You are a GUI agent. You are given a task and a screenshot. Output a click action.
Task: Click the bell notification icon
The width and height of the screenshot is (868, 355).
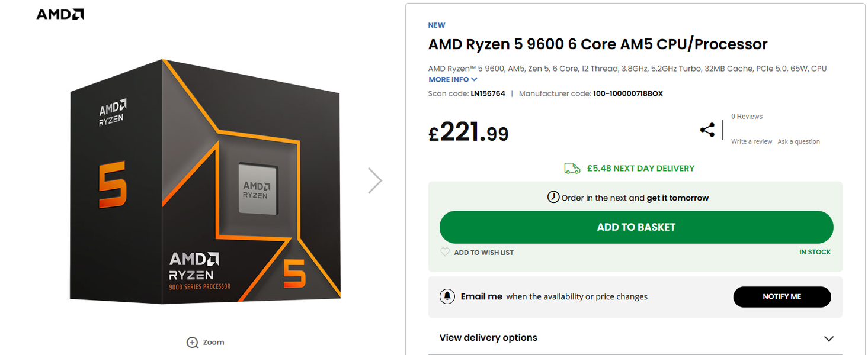[x=447, y=296]
